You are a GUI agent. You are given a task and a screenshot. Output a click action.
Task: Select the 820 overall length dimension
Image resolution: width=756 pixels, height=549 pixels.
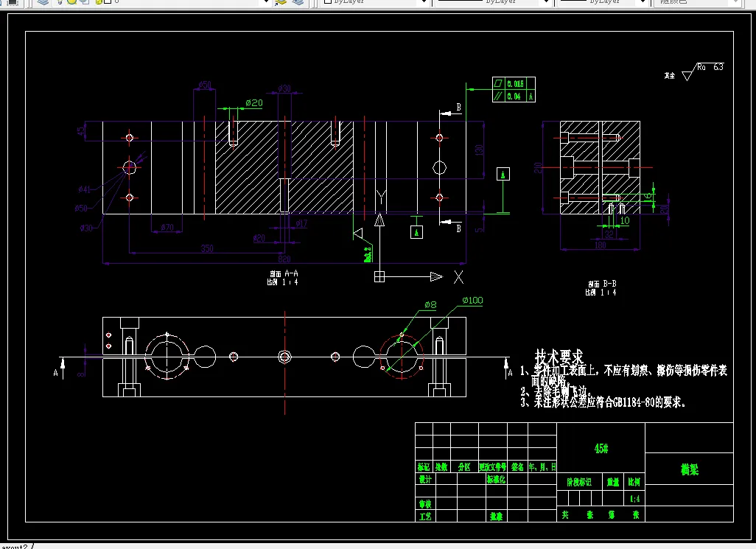coord(284,259)
